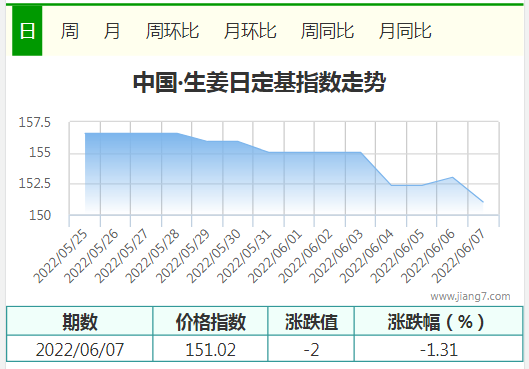529x369 pixels.
Task: Click the 155 y-axis label
Action: click(40, 152)
